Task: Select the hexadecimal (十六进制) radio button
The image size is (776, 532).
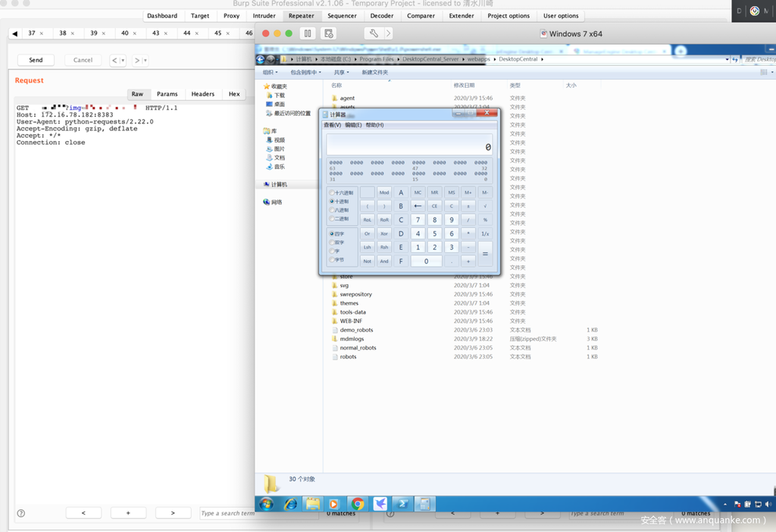Action: pos(332,193)
